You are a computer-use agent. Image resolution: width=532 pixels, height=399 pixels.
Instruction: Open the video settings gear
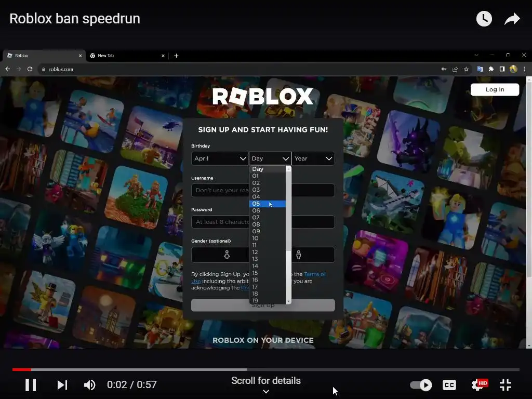(478, 385)
